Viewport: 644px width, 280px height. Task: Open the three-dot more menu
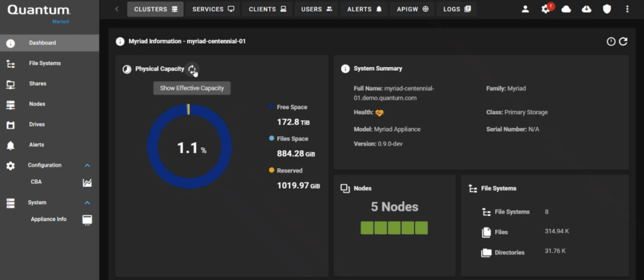pos(627,9)
